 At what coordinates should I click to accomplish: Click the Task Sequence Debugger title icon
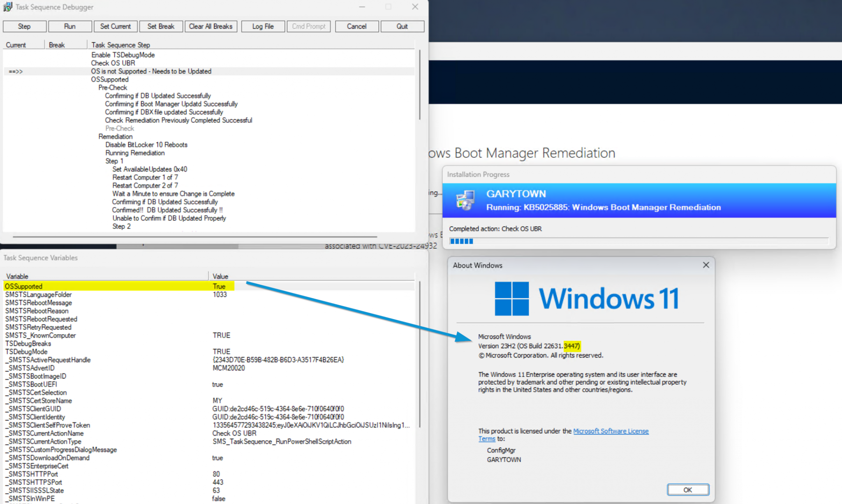(8, 7)
